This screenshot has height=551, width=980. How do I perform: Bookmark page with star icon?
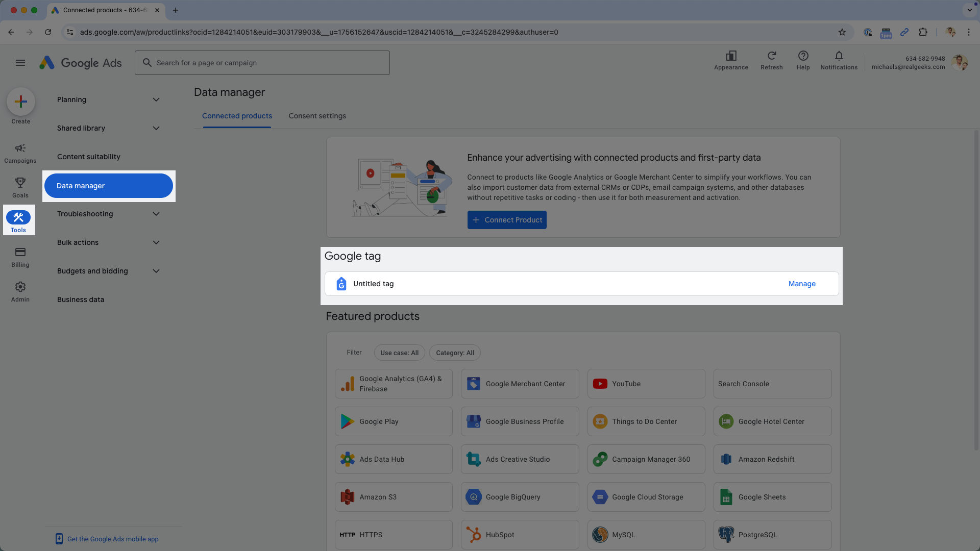coord(842,32)
